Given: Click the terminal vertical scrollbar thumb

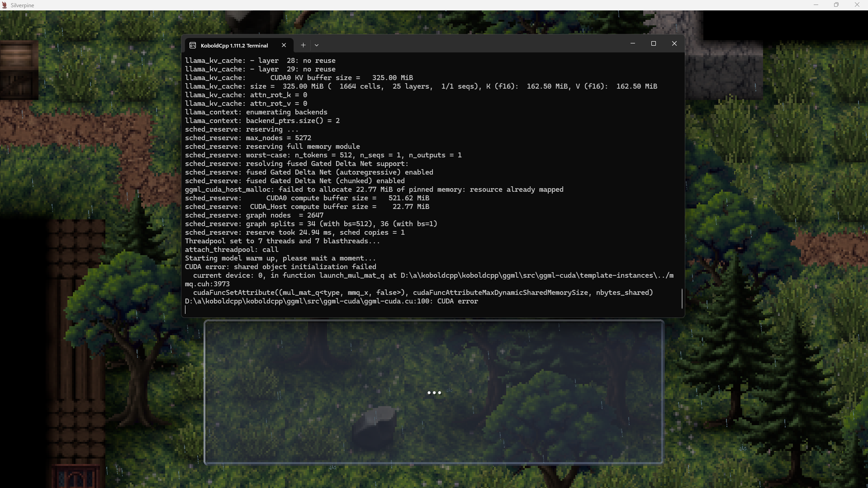Looking at the screenshot, I should pos(682,298).
